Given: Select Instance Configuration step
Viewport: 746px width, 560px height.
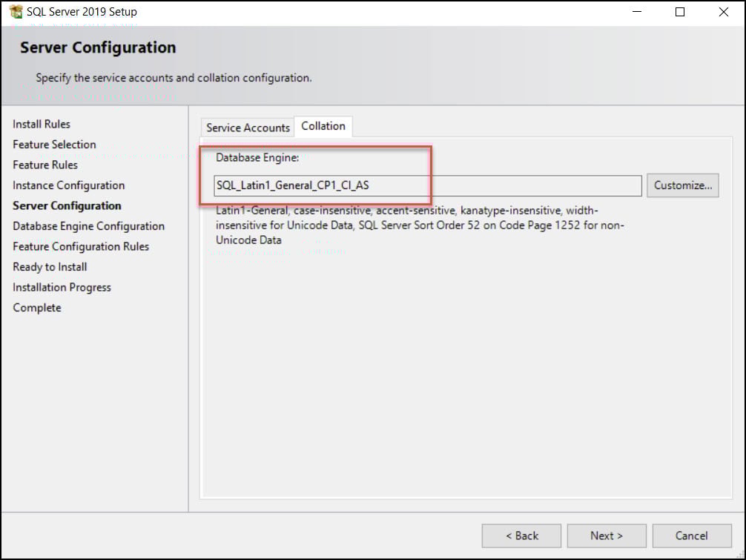Looking at the screenshot, I should click(68, 185).
